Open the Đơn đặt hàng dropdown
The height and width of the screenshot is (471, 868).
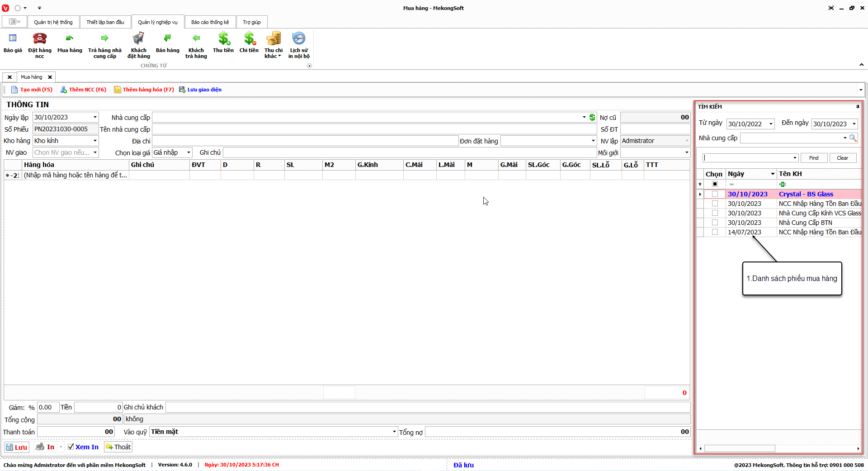(593, 141)
